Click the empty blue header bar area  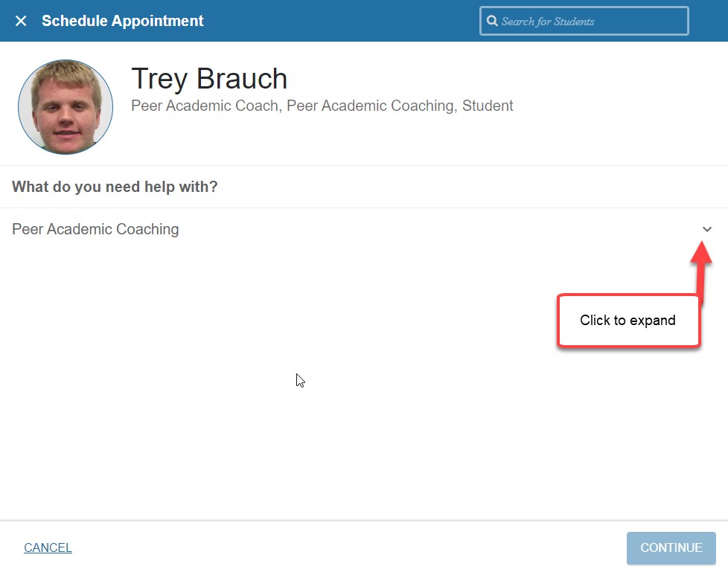(342, 21)
